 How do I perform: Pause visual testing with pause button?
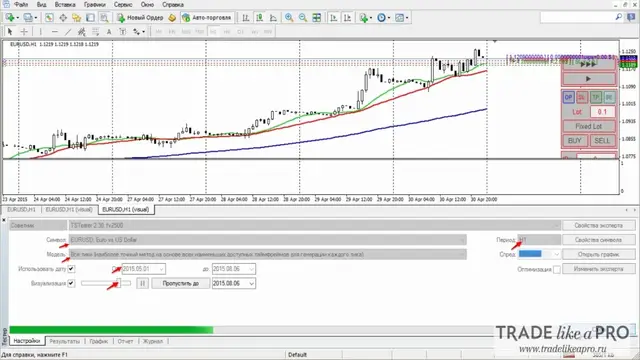tap(142, 283)
